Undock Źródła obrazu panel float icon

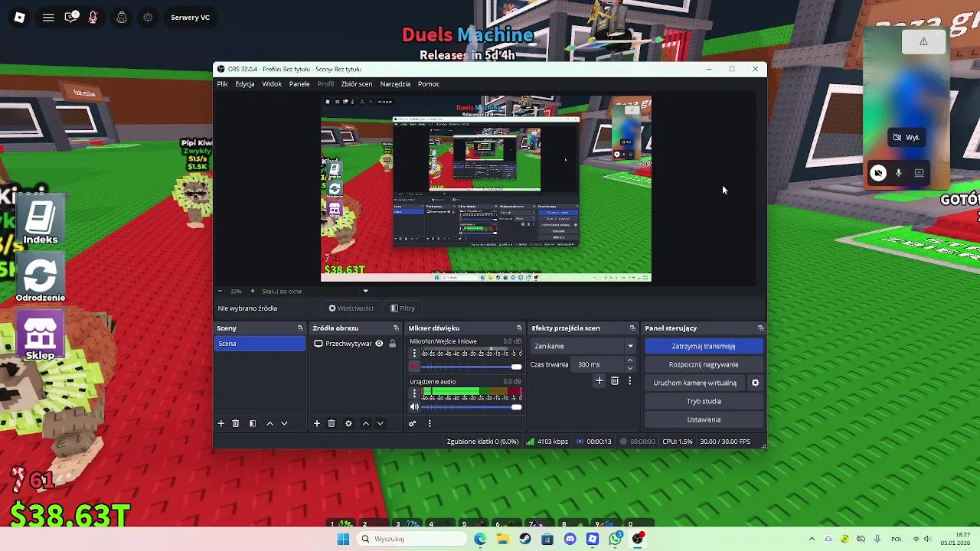tap(396, 328)
